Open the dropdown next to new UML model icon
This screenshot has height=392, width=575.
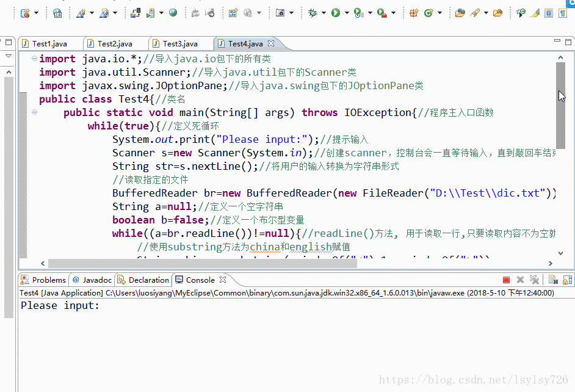click(x=92, y=13)
